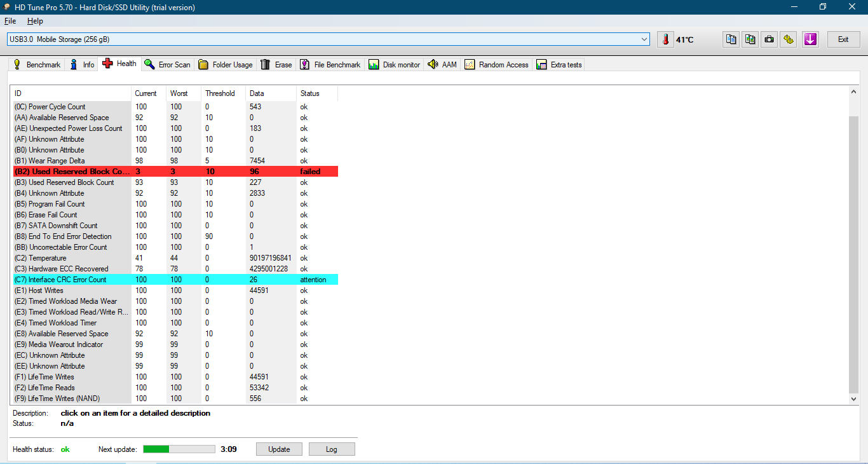The width and height of the screenshot is (868, 464).
Task: Click the ID column header
Action: (x=72, y=93)
